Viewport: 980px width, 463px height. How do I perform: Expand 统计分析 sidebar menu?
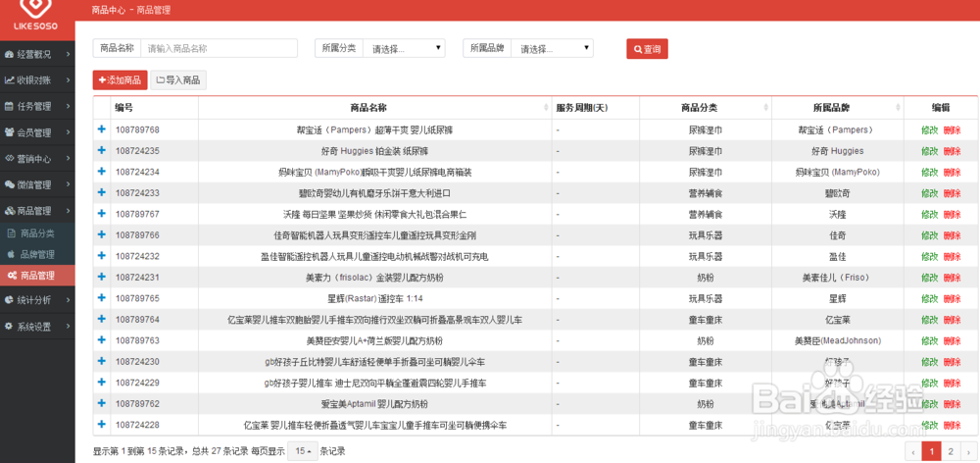[37, 300]
